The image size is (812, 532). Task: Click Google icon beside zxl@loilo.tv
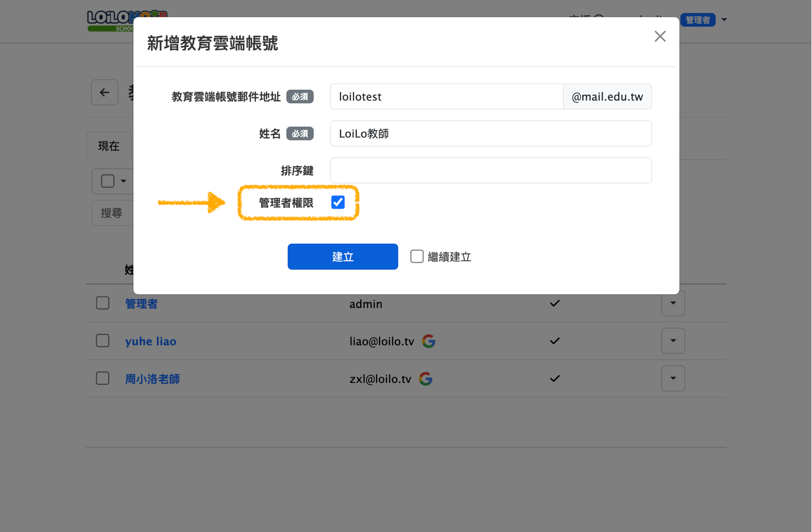coord(426,379)
